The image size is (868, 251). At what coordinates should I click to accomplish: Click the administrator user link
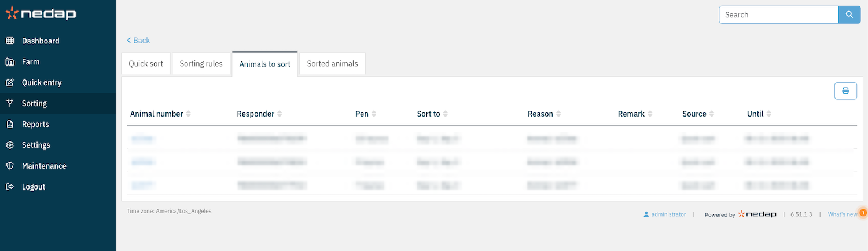[668, 214]
